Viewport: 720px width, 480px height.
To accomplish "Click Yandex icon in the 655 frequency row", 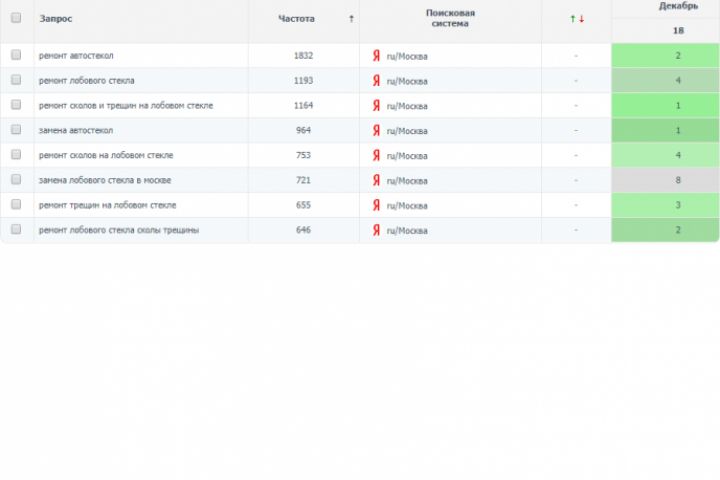I will click(377, 205).
